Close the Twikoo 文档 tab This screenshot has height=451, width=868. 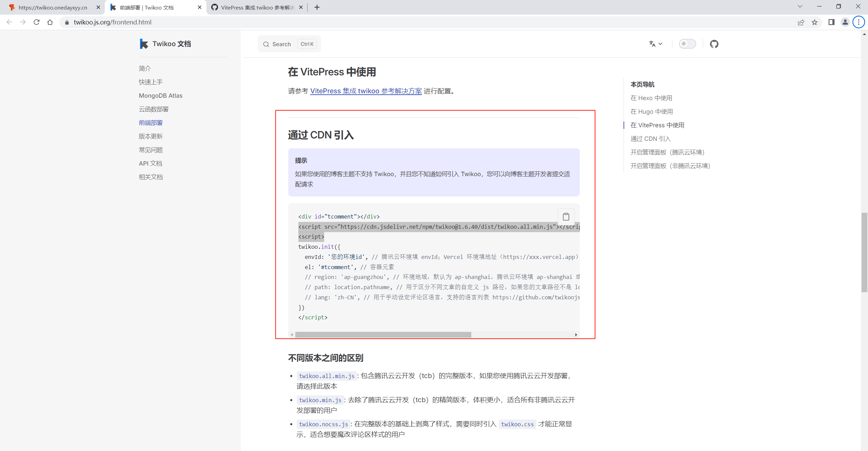point(199,7)
